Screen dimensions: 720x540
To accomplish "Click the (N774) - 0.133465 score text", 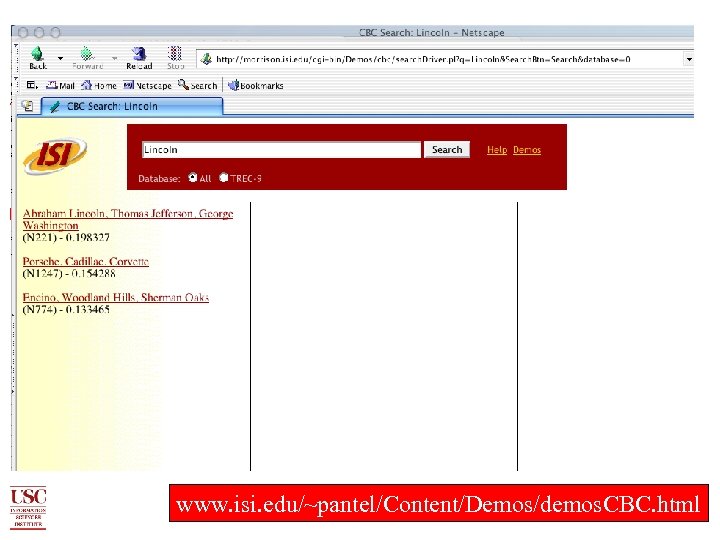I will 66,309.
